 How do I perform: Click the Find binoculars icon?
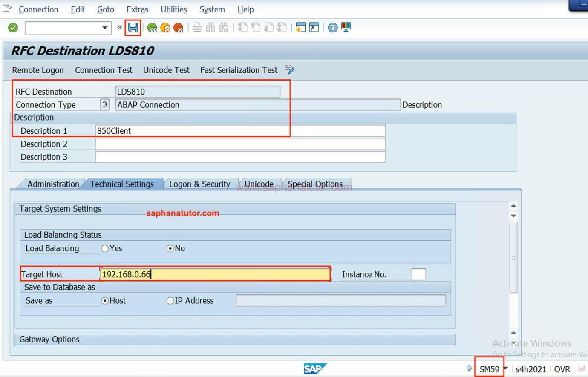coord(210,28)
